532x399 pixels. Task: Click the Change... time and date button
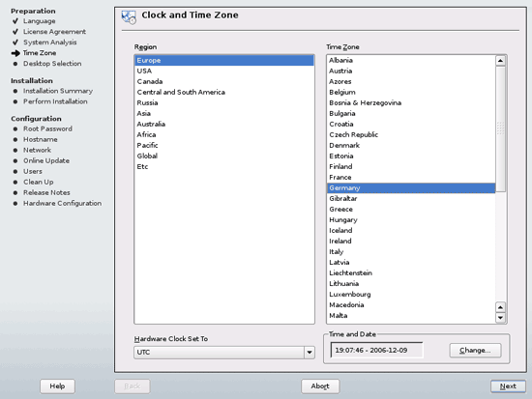tap(475, 350)
